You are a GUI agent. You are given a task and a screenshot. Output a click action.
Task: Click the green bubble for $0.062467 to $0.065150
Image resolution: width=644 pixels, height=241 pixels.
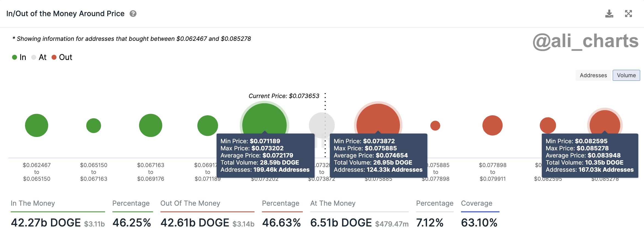(x=36, y=125)
